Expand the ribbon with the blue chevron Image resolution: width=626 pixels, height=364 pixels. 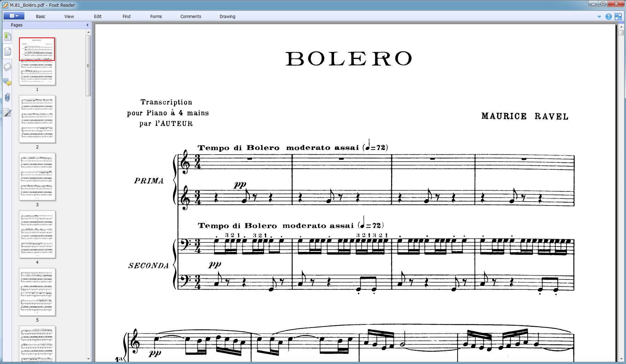coord(599,17)
